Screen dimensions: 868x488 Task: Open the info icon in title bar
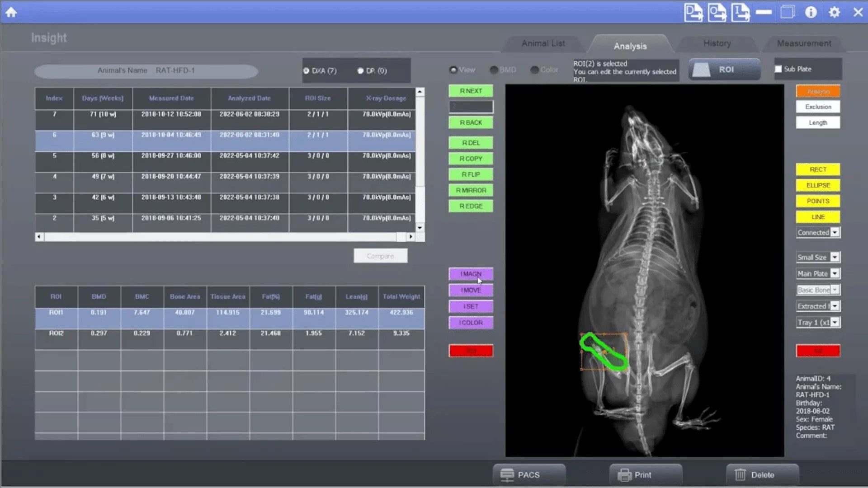[811, 12]
